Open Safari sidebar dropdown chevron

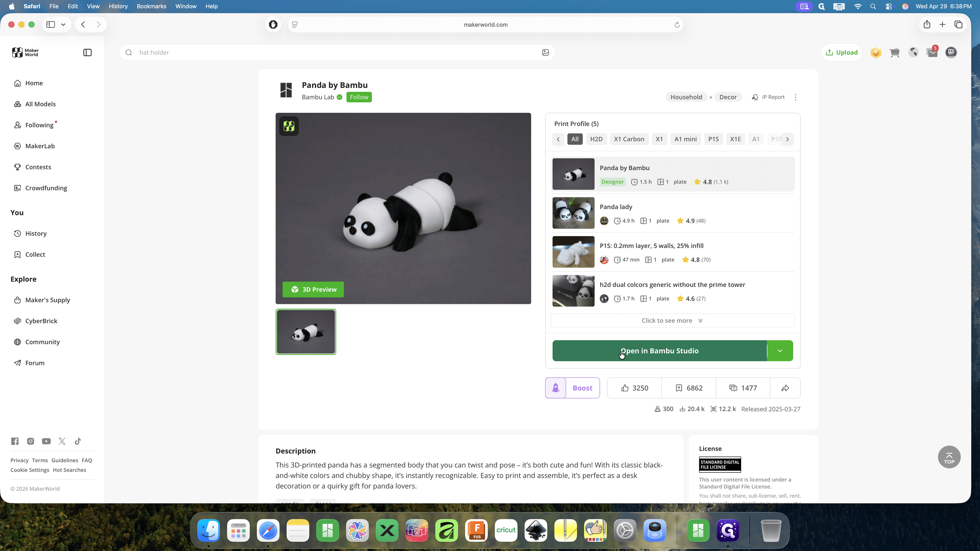point(63,25)
